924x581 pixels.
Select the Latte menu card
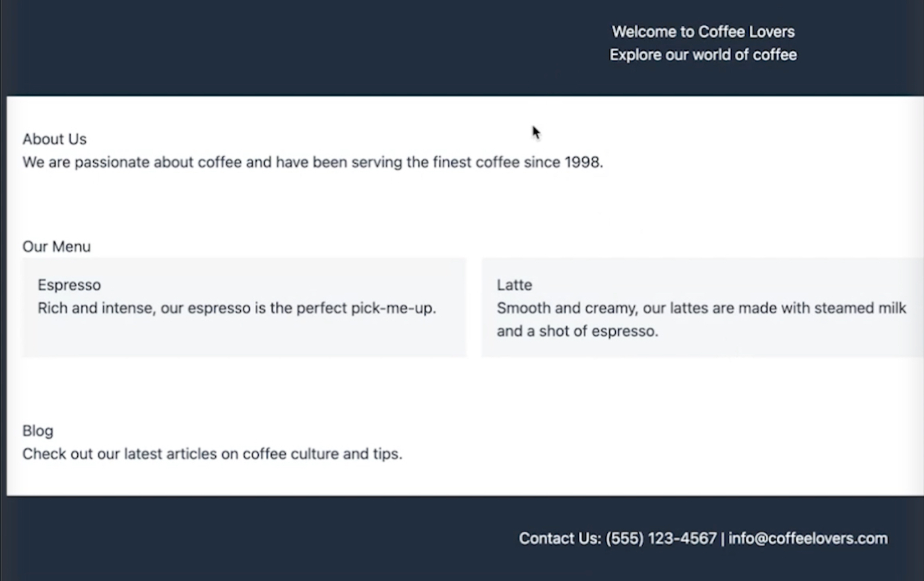coord(703,308)
